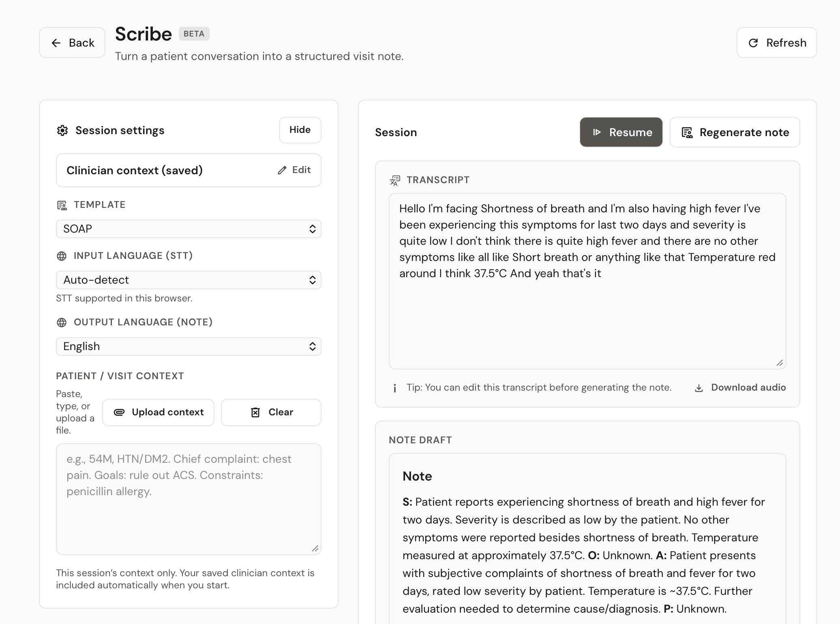The height and width of the screenshot is (624, 840).
Task: Click the template icon next to TEMPLATE label
Action: click(62, 205)
